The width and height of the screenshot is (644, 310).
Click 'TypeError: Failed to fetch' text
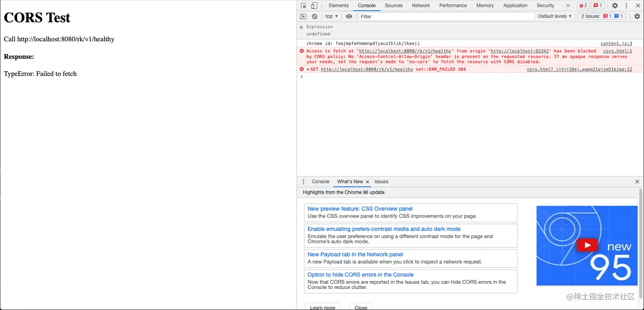click(40, 74)
